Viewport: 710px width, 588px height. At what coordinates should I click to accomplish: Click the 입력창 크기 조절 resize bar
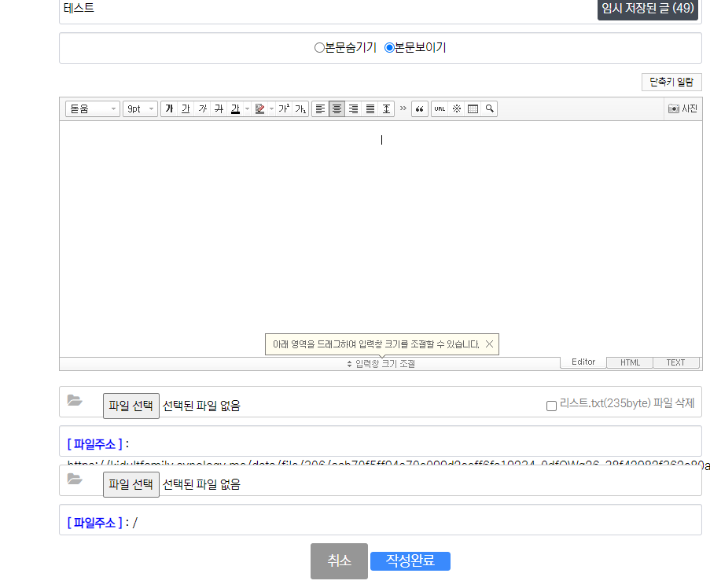click(x=381, y=364)
